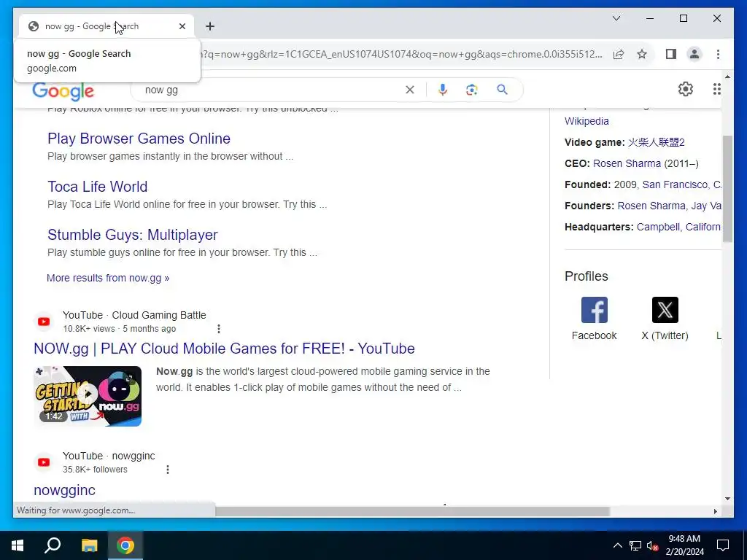Viewport: 747px width, 560px height.
Task: Click the YouTube favicon beside nowgginc
Action: point(43,462)
